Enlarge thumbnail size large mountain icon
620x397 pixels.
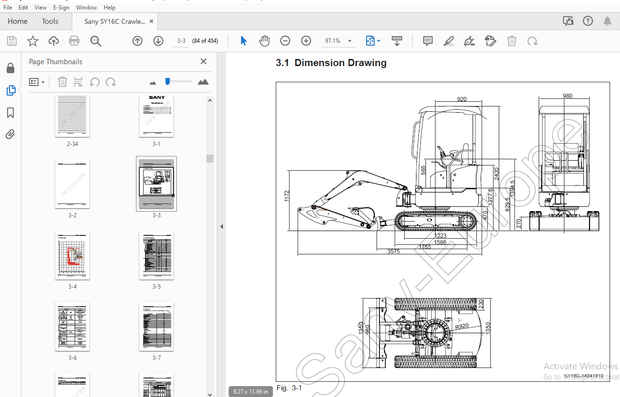click(x=203, y=82)
